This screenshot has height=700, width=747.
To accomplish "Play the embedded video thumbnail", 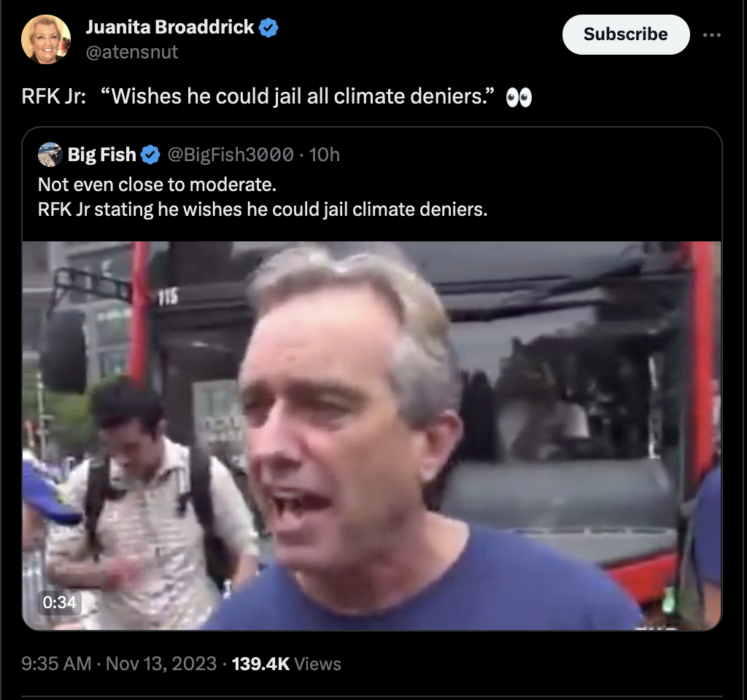I will [x=371, y=436].
